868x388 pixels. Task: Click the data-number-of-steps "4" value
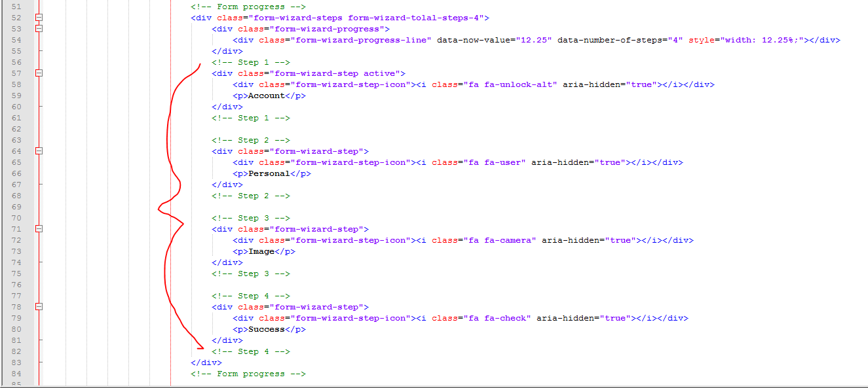click(675, 40)
